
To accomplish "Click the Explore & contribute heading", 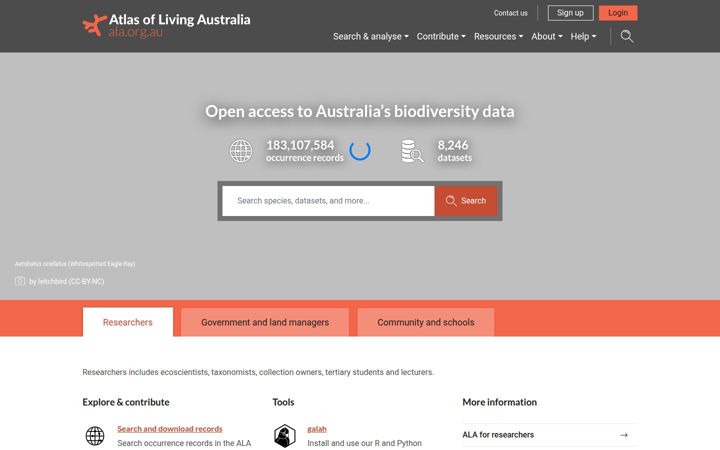I will pos(126,402).
